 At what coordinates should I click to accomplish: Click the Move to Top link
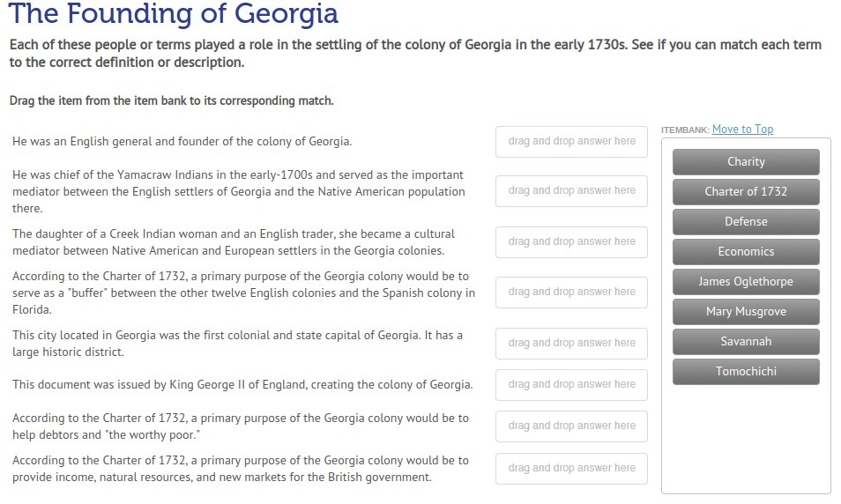742,130
